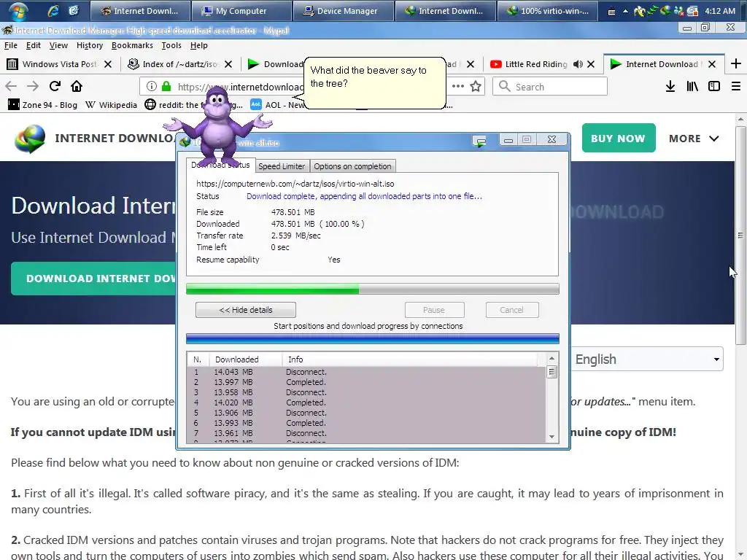The height and width of the screenshot is (560, 747).
Task: Reload the current page
Action: 55,86
